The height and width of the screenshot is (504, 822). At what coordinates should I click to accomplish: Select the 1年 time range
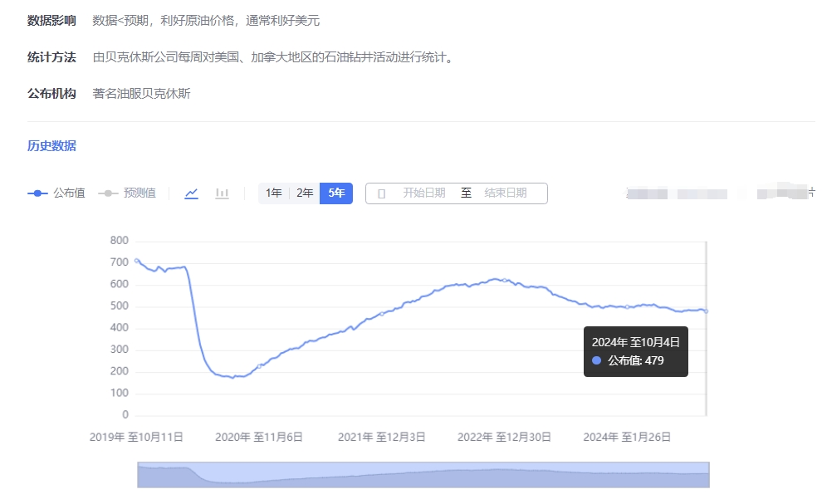pyautogui.click(x=274, y=193)
